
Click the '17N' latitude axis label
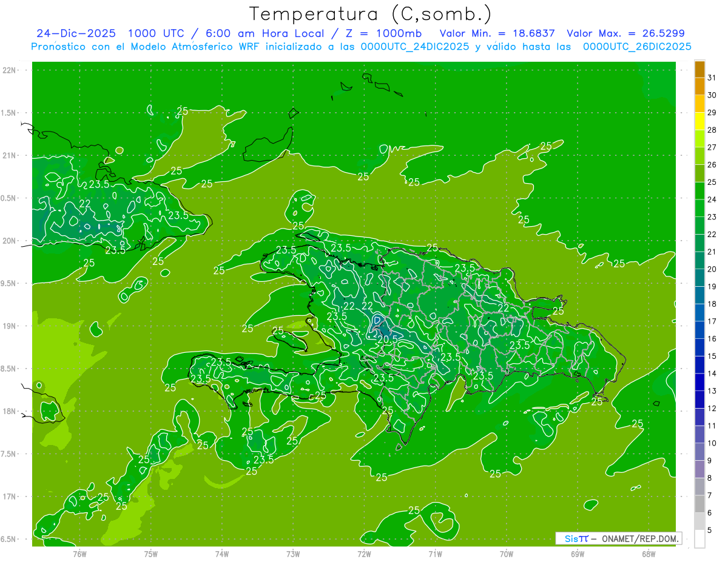coord(9,497)
